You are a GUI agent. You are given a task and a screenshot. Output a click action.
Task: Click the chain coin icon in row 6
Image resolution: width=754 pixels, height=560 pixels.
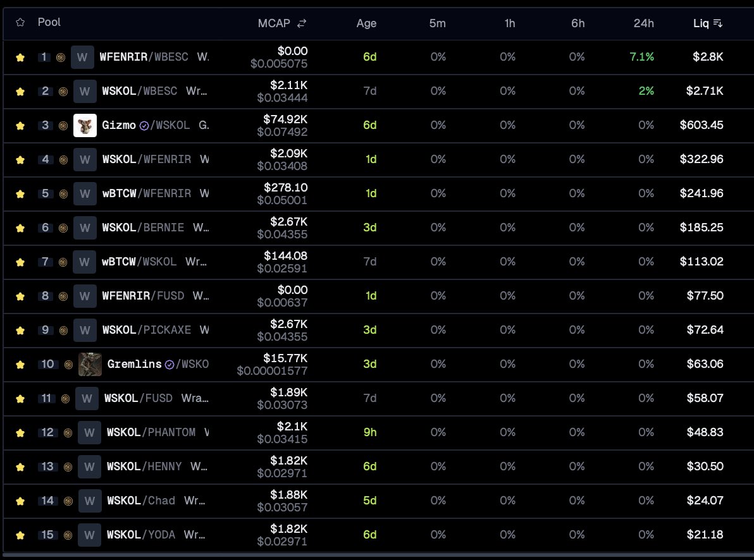(63, 228)
